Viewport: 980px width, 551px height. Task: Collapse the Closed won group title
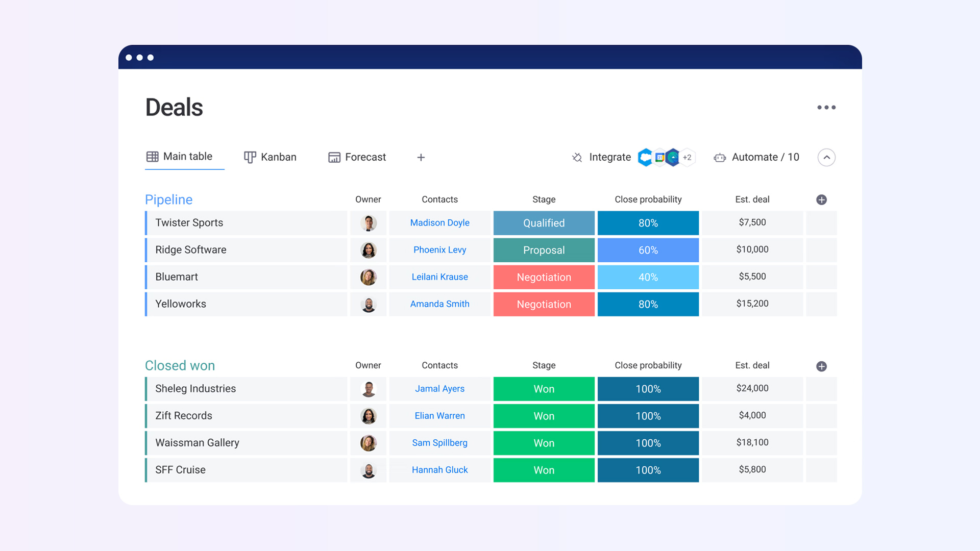pos(180,365)
